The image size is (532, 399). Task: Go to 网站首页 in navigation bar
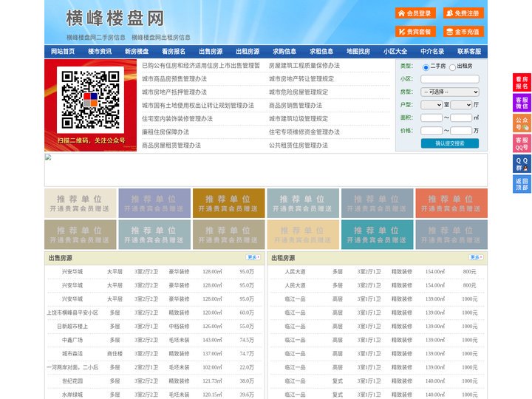(63, 52)
